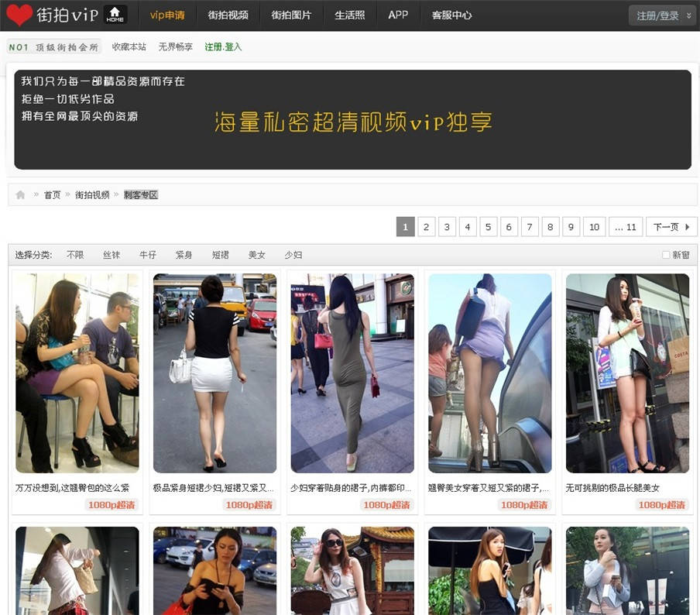Go to the APP navigation tab
Image resolution: width=700 pixels, height=615 pixels.
point(398,15)
